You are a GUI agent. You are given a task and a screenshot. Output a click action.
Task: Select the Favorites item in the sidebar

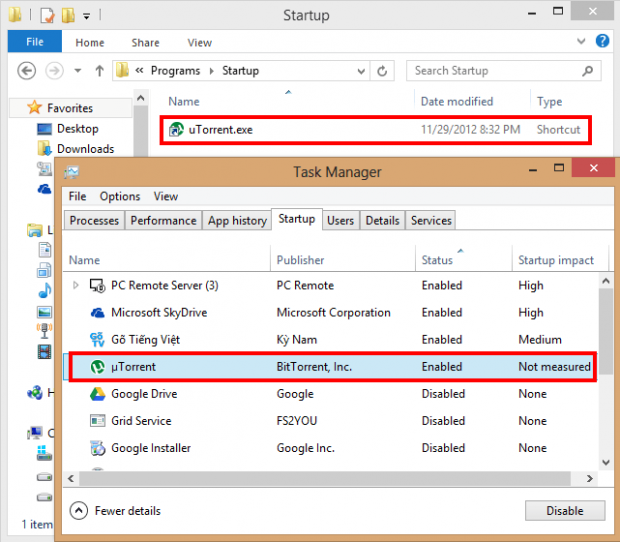[x=70, y=108]
